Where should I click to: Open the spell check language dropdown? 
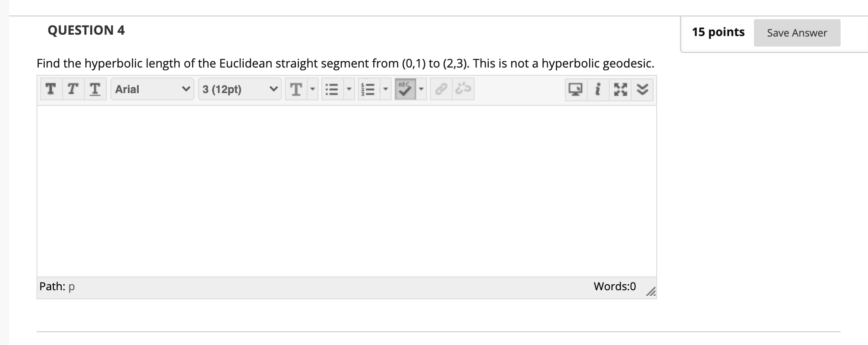pyautogui.click(x=420, y=89)
